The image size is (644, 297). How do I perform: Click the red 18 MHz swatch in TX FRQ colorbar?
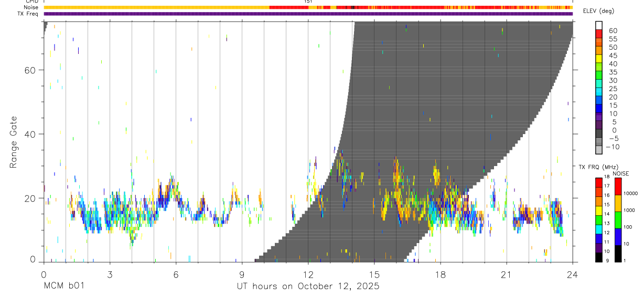tap(598, 182)
